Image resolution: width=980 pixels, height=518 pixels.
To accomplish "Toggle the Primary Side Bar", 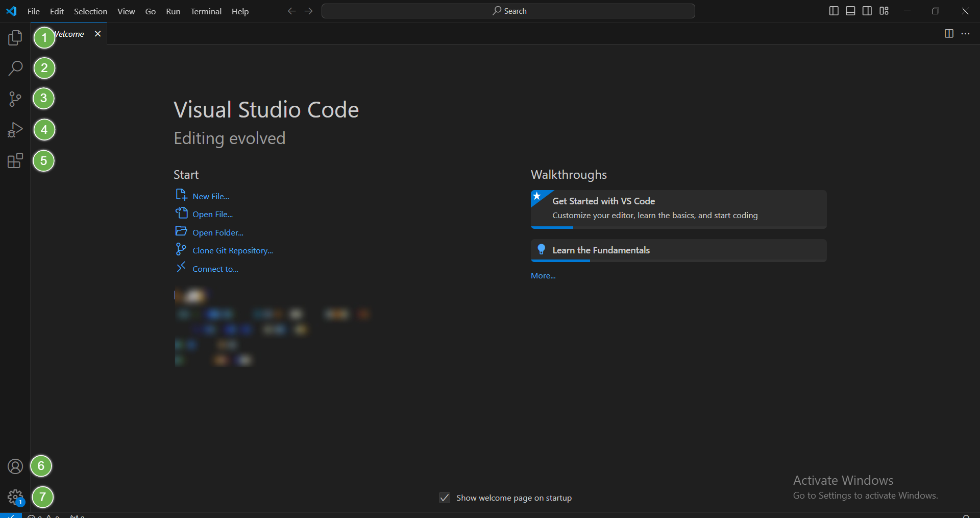I will pos(834,11).
